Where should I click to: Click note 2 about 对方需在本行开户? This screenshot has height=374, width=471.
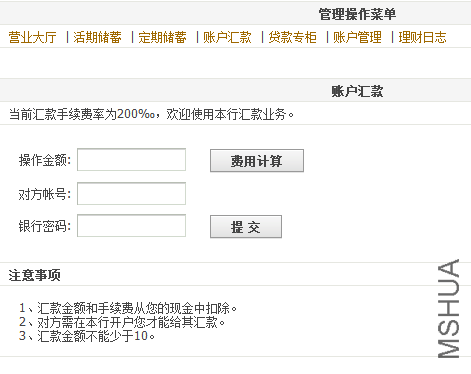pos(122,322)
